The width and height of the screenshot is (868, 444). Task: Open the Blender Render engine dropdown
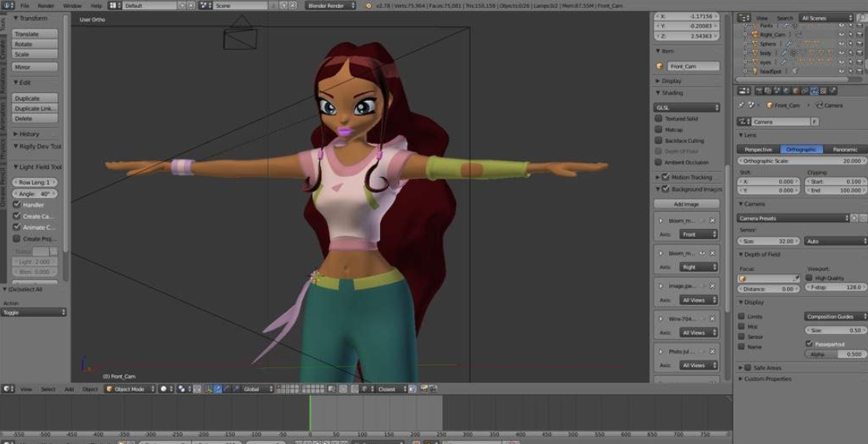coord(330,5)
